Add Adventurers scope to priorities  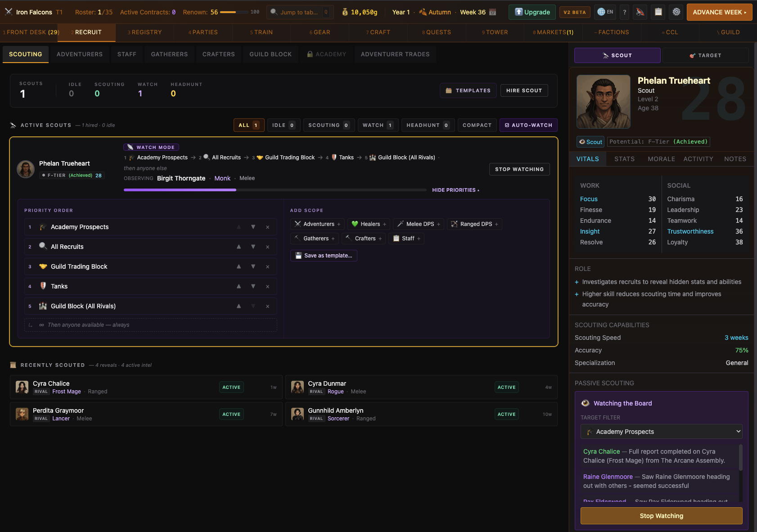[x=317, y=224]
